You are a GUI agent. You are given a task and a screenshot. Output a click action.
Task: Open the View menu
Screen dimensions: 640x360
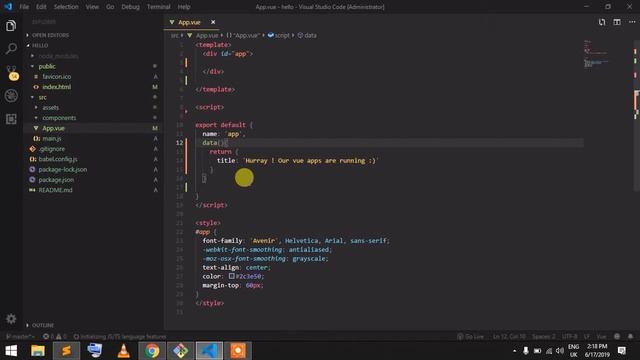[x=92, y=7]
